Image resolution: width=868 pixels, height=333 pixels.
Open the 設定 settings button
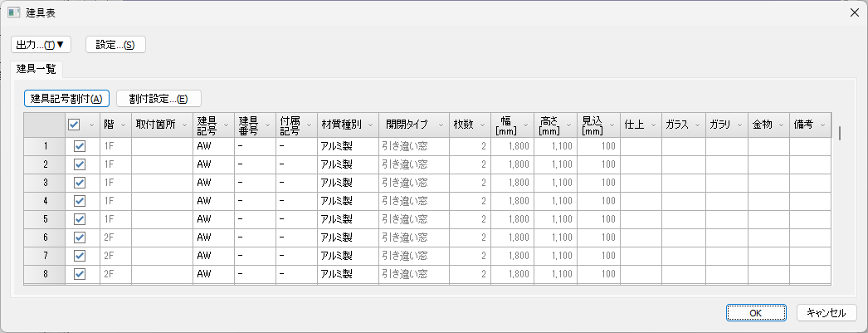[x=115, y=44]
